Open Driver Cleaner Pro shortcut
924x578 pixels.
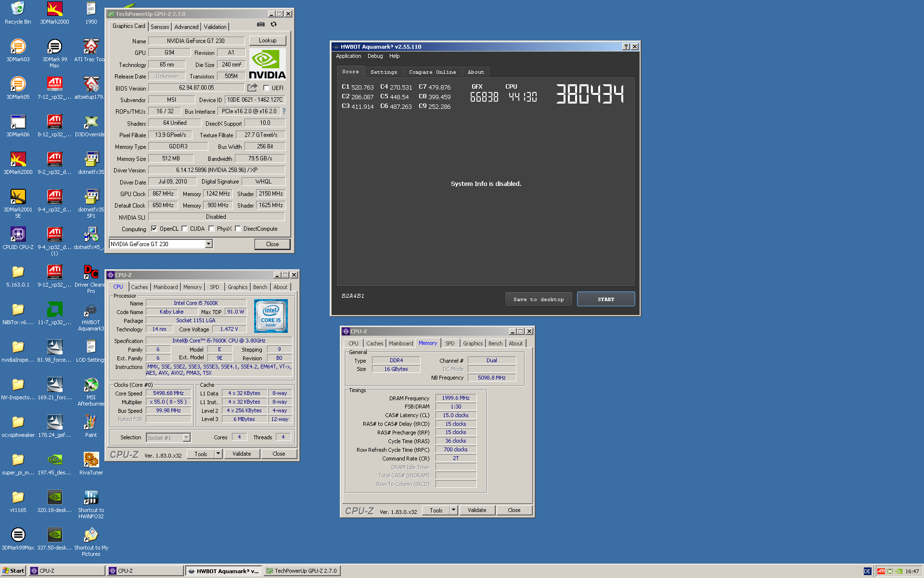pos(90,278)
